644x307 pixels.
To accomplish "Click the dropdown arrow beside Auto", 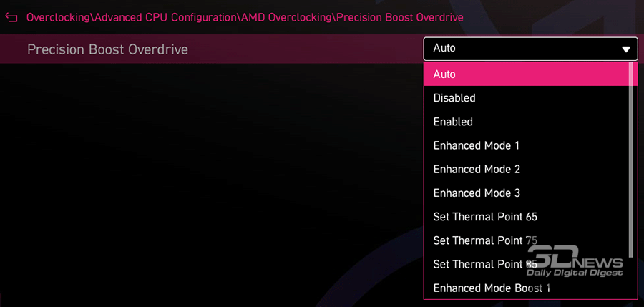I will tap(626, 49).
